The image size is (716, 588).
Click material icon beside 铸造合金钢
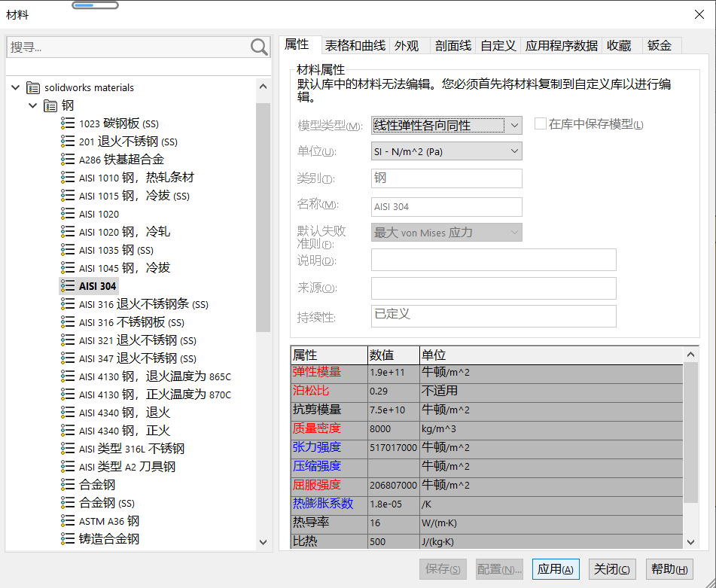68,539
